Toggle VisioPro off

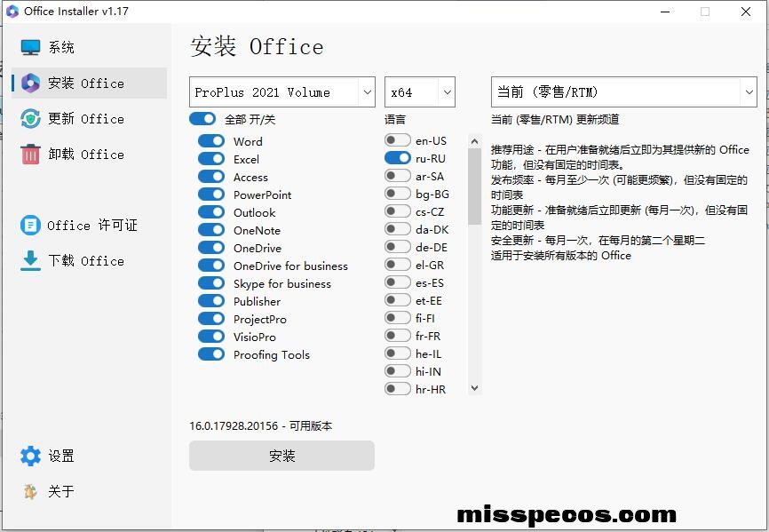[211, 336]
